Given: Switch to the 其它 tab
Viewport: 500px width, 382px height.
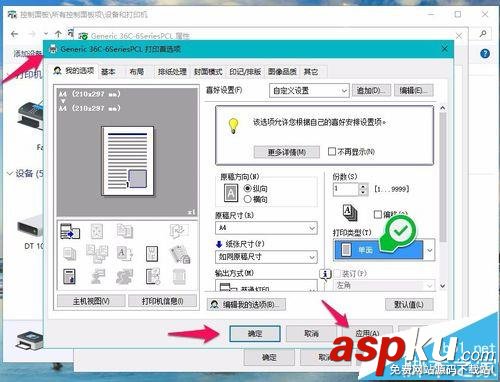Looking at the screenshot, I should pos(311,72).
